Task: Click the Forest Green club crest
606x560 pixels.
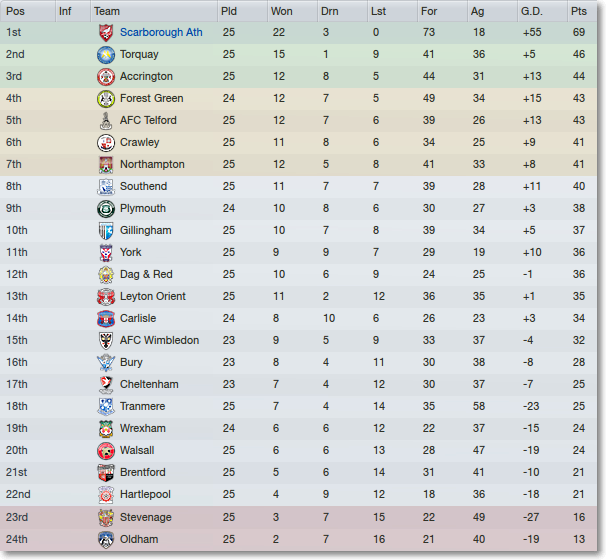Action: 106,99
